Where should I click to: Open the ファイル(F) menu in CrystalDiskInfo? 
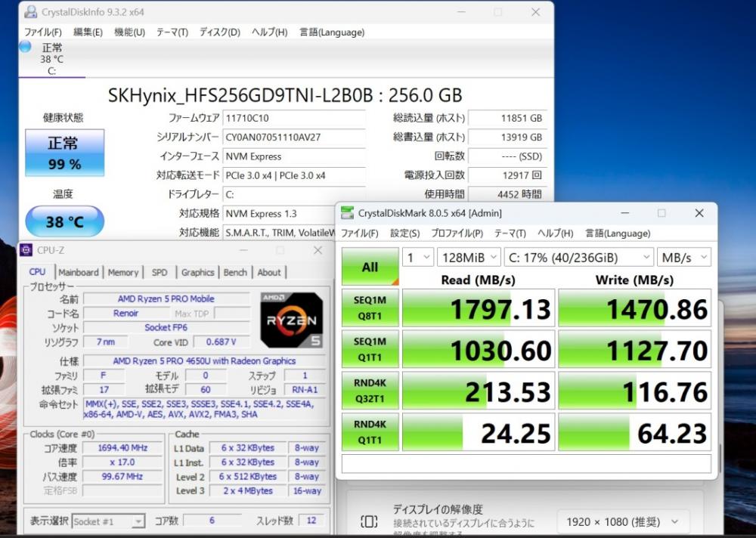pos(43,32)
